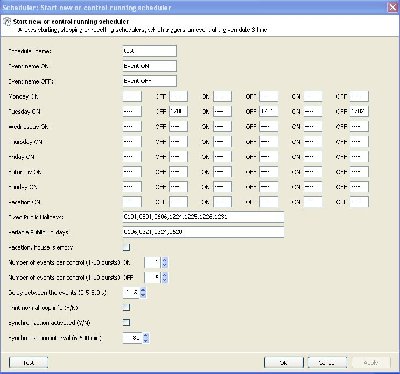Click the Thursday first OFF time field
The width and height of the screenshot is (400, 374).
(178, 142)
